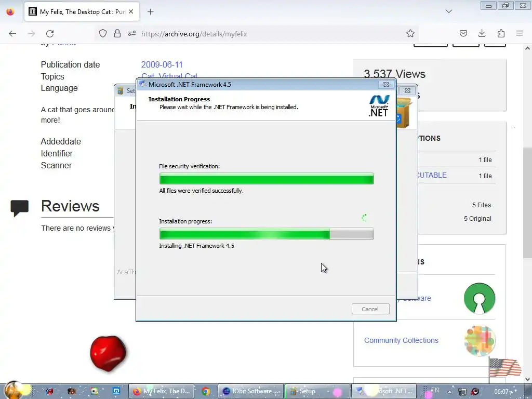Click the 'Installing .NET Framework 4.5' status text
Viewport: 532px width, 399px height.
(196, 246)
